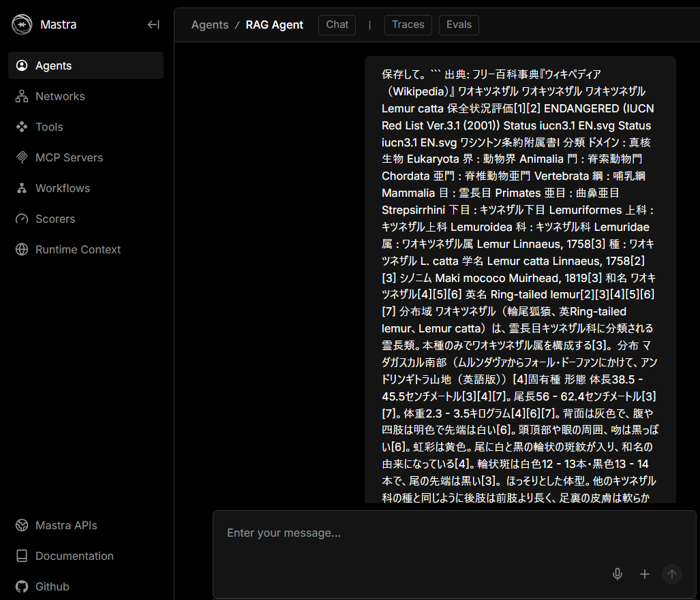Select the Workflows icon

click(22, 188)
